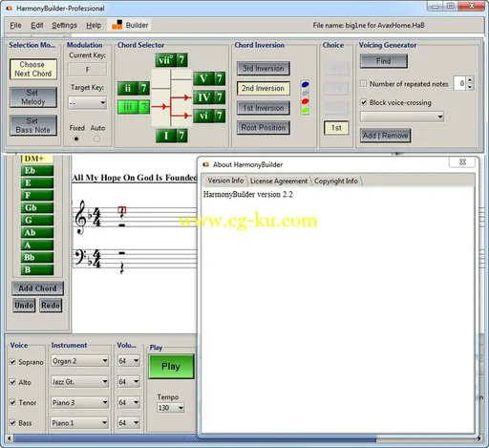489x448 pixels.
Task: Select the vii° chord button
Action: click(x=165, y=60)
